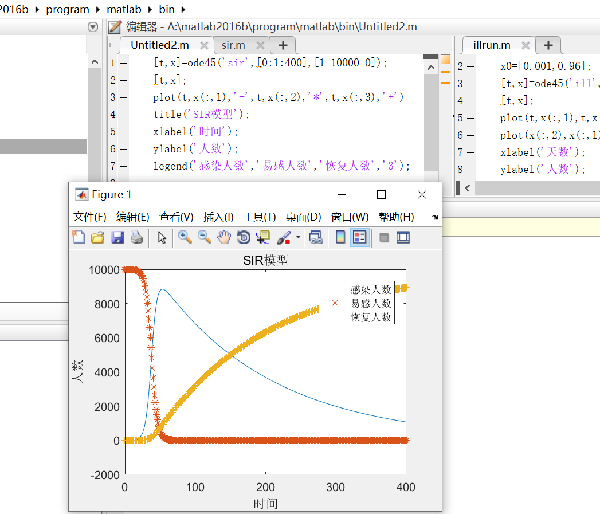The height and width of the screenshot is (514, 600).
Task: Switch to the Untitled2.m editor tab
Action: [160, 45]
